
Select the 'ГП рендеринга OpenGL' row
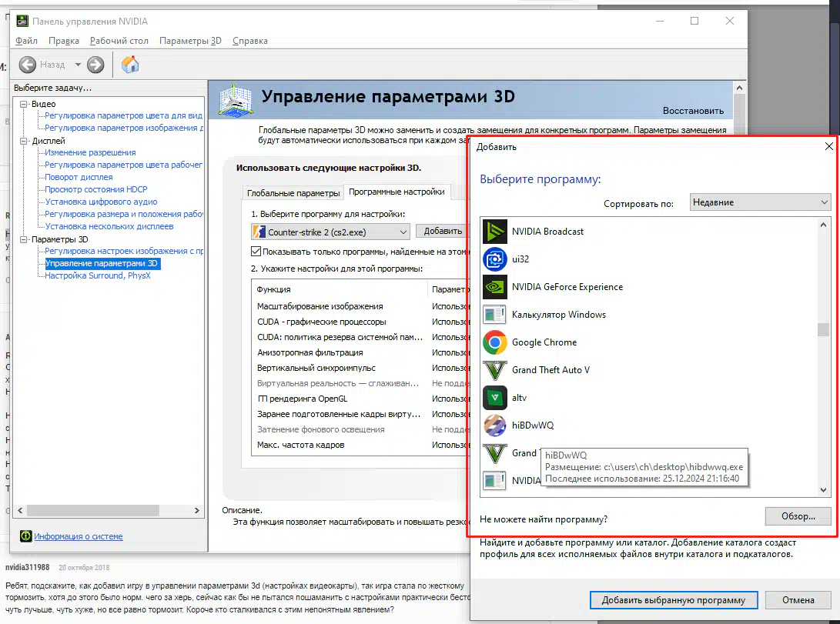[360, 399]
